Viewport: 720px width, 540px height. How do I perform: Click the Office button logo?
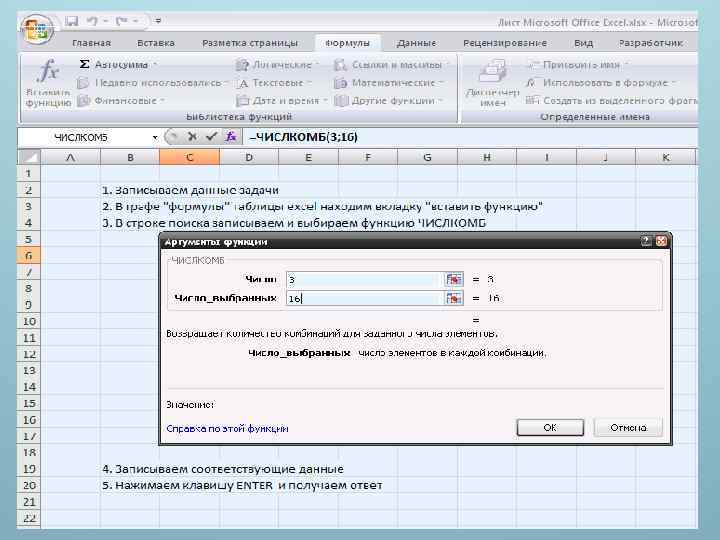point(38,30)
